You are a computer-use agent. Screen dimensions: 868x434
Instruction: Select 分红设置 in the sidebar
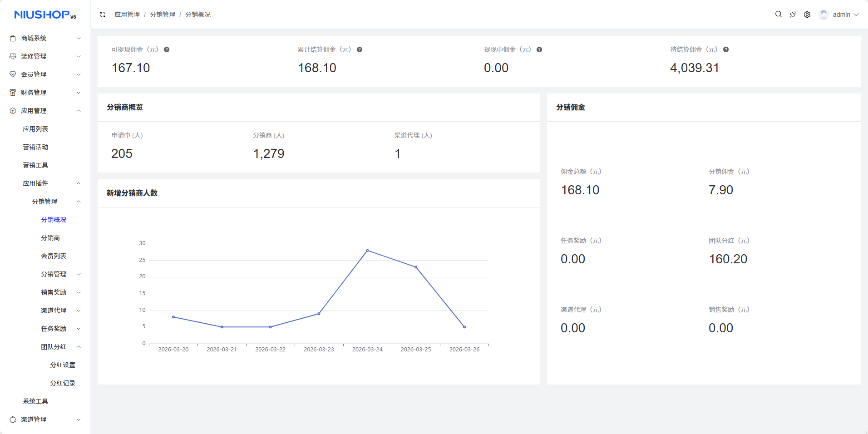point(63,365)
